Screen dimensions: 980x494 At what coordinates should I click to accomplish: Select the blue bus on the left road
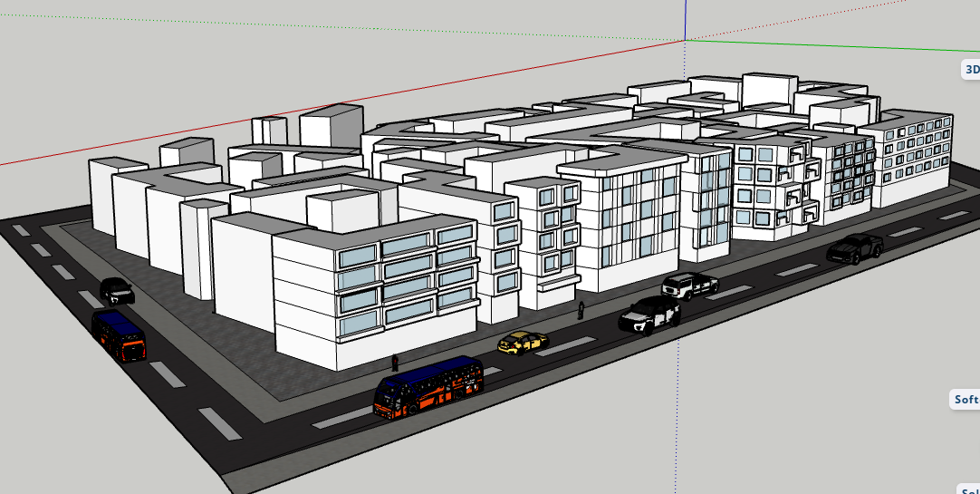pos(118,334)
